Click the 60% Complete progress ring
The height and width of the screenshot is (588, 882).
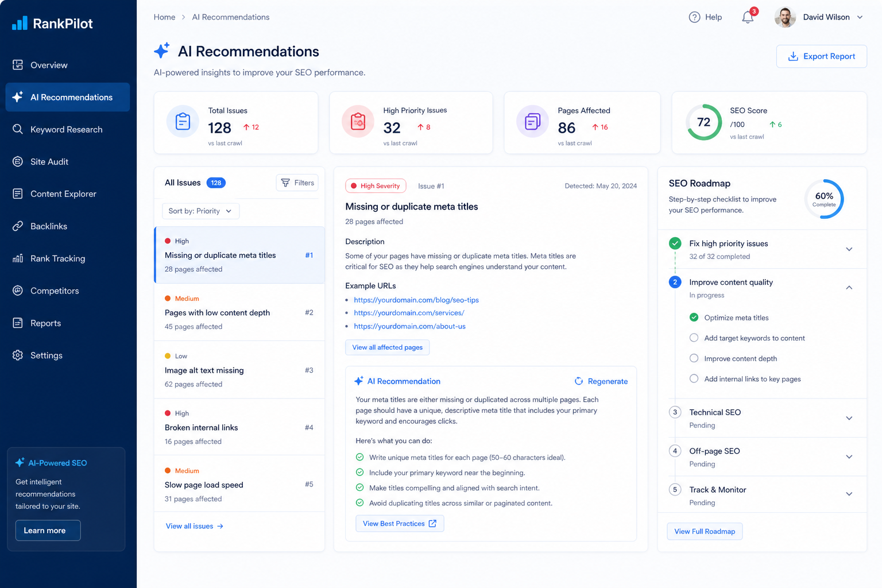click(824, 199)
